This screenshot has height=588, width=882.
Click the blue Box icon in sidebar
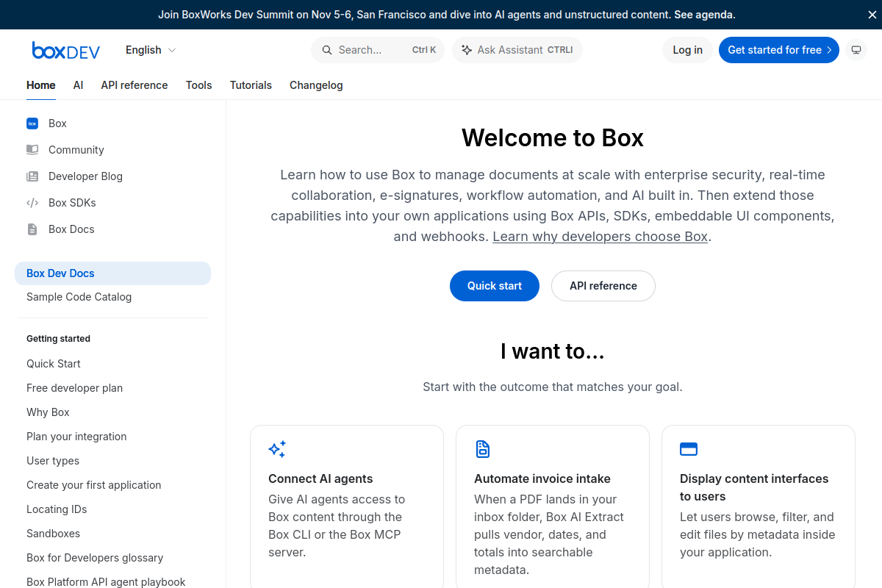pyautogui.click(x=32, y=123)
